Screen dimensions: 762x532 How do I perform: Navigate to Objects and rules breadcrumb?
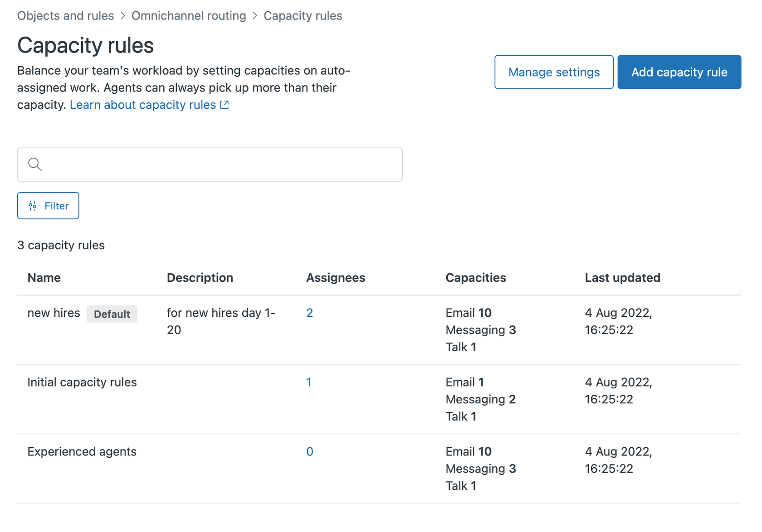click(x=65, y=15)
